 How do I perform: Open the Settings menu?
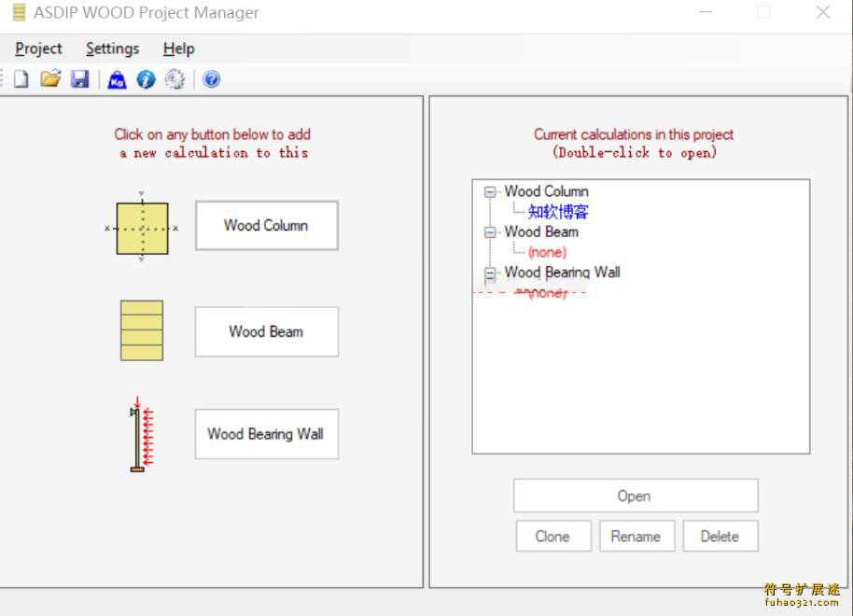[x=113, y=49]
